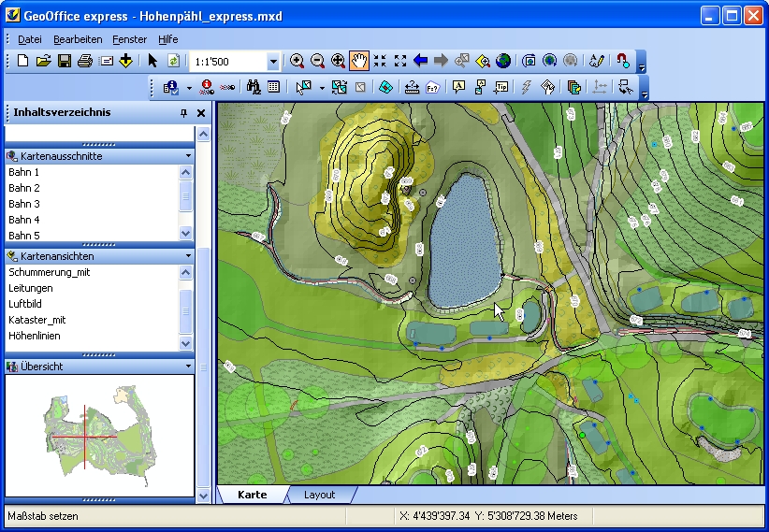Toggle the auto-hide pin on Inhaltsverzeichnis
769x532 pixels.
(183, 113)
